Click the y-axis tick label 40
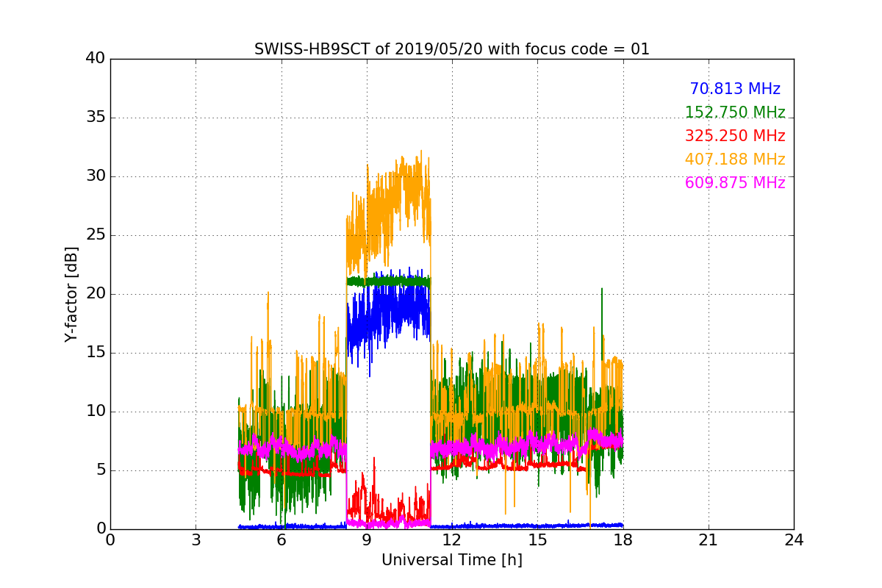Screen dimensions: 882x588 (x=95, y=59)
